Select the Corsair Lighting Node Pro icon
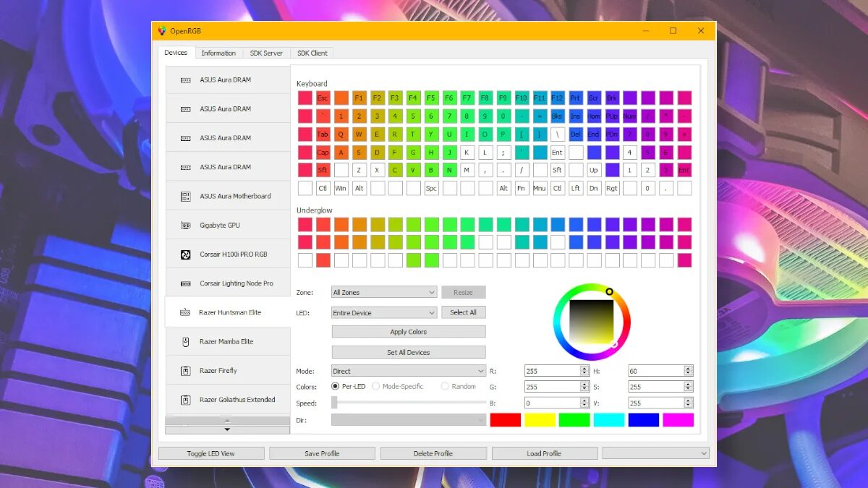 [x=185, y=283]
